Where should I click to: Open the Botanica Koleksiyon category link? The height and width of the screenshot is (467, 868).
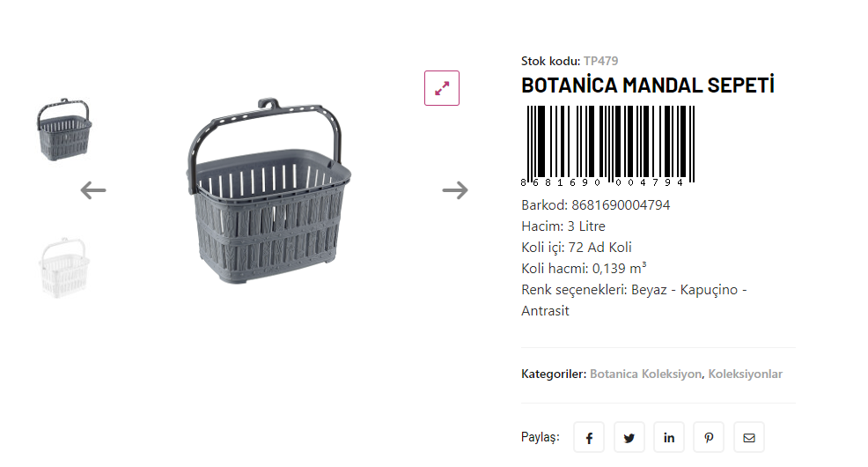point(645,374)
